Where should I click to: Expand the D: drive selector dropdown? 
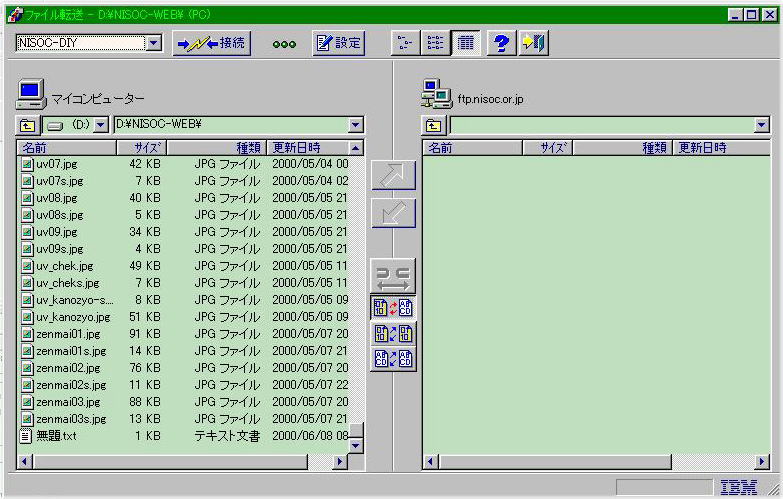point(100,125)
